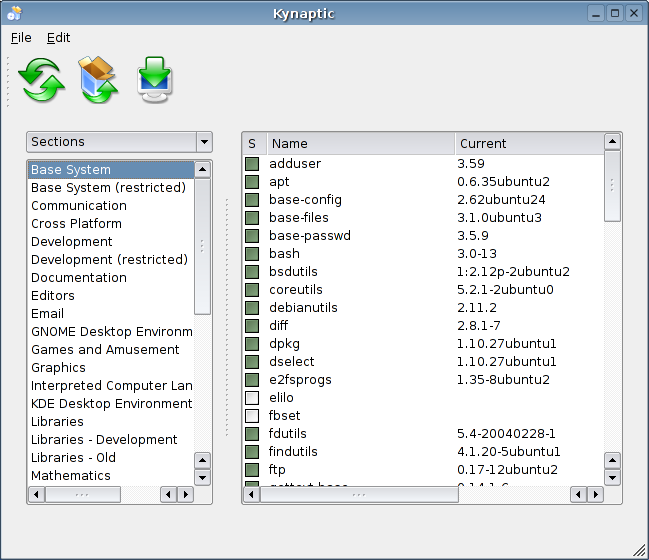Viewport: 649px width, 560px height.
Task: Click the sections list bottom scroll-down arrow
Action: [202, 478]
